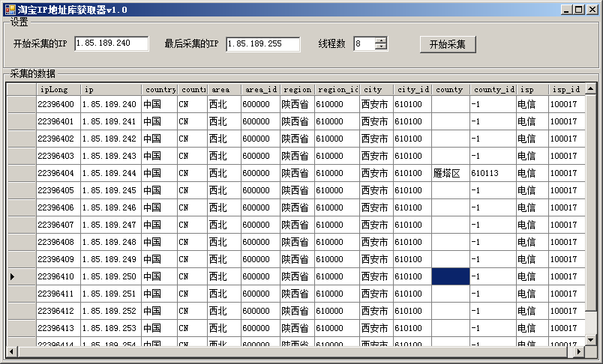Viewport: 603px width, 364px height.
Task: Click the vertical scrollbar thumb
Action: (591, 202)
